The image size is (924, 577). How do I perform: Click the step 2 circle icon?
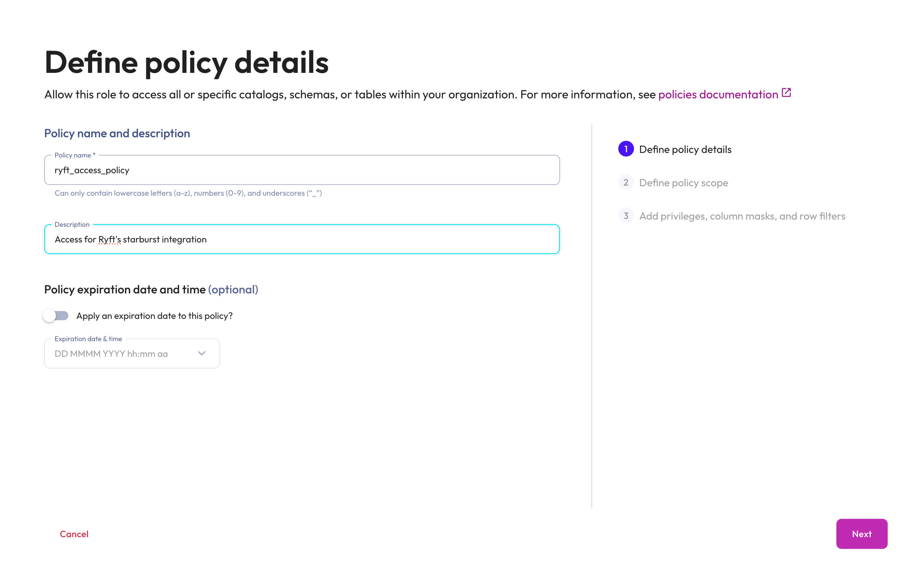[x=625, y=182]
